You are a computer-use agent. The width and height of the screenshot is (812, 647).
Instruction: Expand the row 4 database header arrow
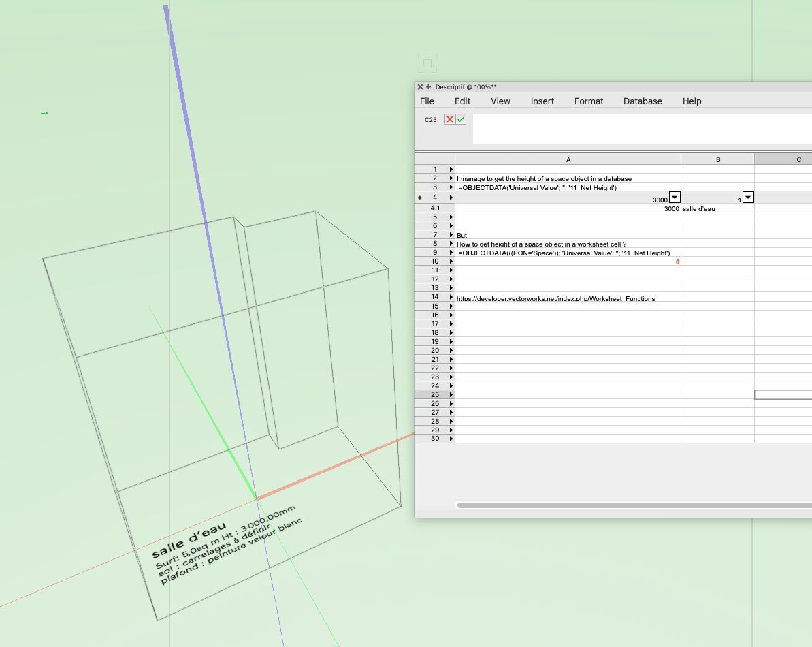point(451,198)
